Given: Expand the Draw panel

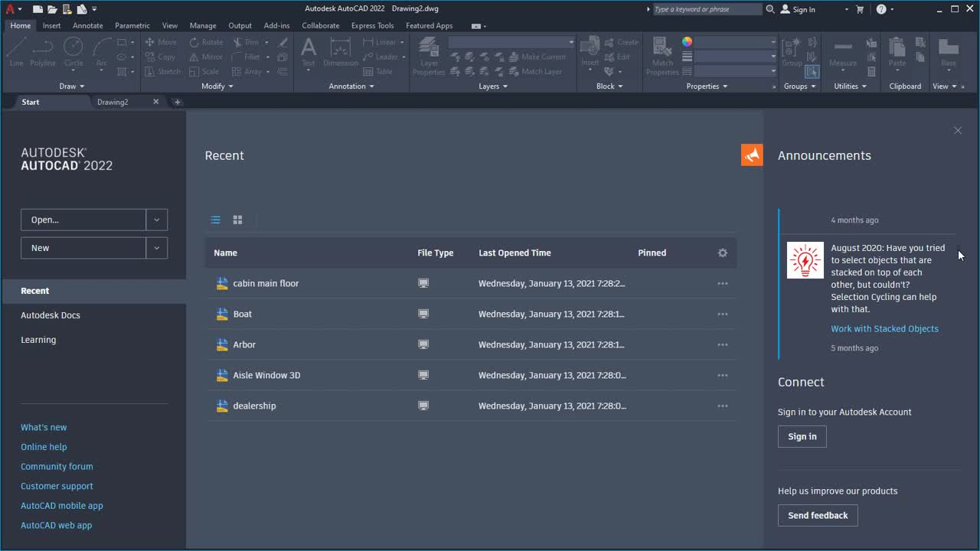Looking at the screenshot, I should pos(71,86).
